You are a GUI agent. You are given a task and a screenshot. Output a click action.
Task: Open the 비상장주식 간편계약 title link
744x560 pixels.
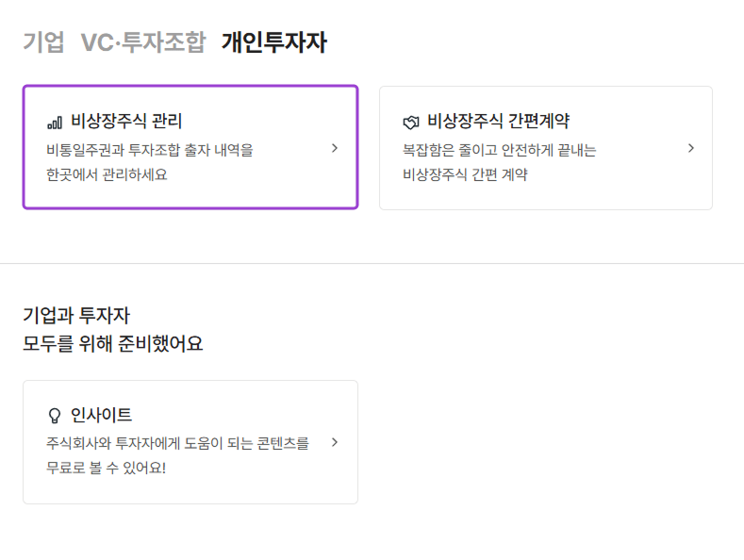click(498, 121)
